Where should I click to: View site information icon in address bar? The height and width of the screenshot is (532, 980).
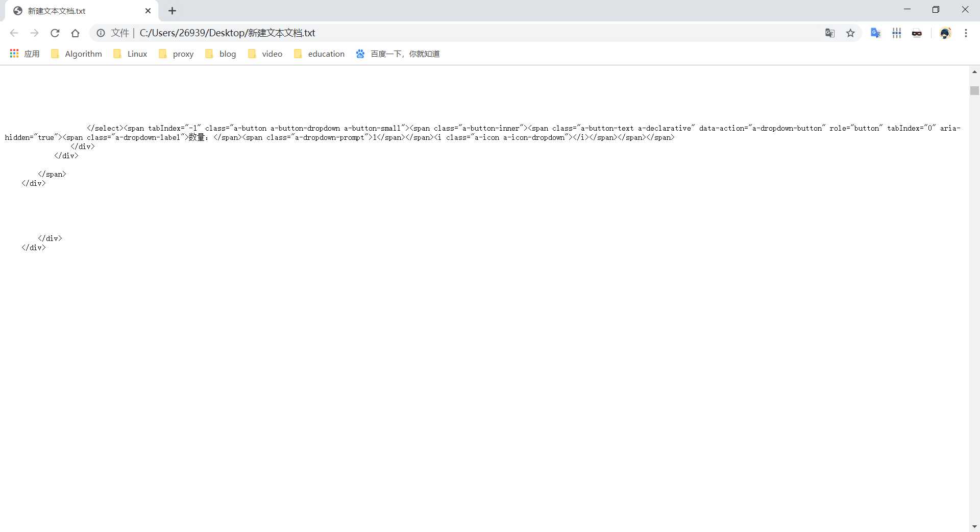pyautogui.click(x=101, y=33)
